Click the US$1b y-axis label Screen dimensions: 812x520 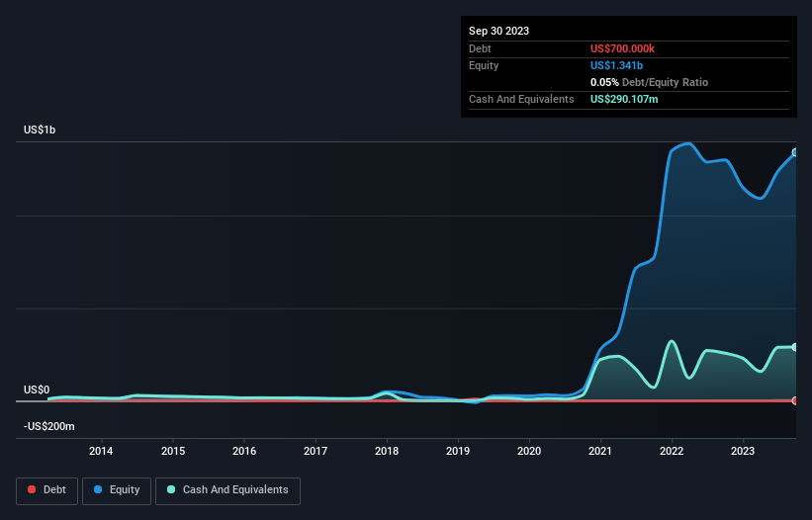(x=40, y=130)
